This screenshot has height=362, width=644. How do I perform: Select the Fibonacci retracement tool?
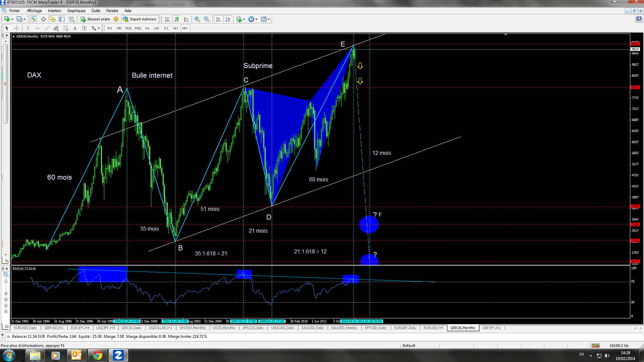[66, 28]
